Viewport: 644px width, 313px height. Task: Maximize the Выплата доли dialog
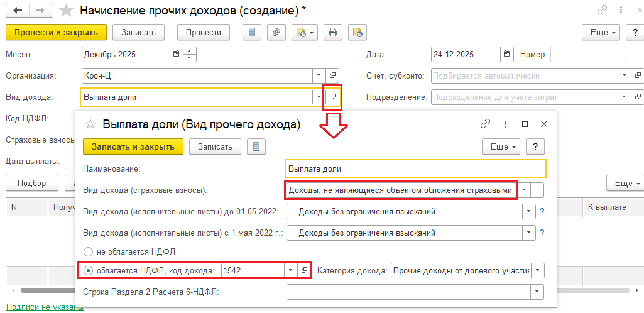point(525,124)
